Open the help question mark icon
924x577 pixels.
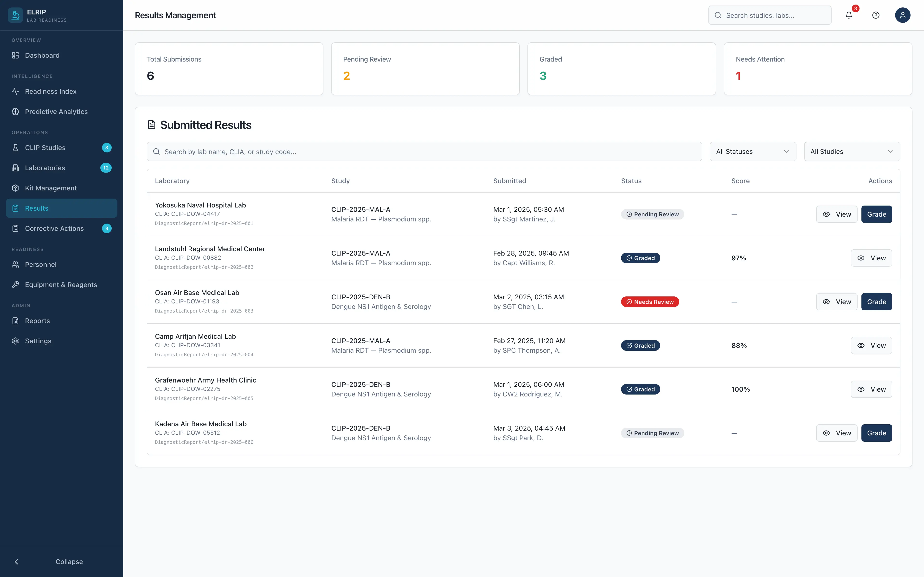pyautogui.click(x=875, y=15)
